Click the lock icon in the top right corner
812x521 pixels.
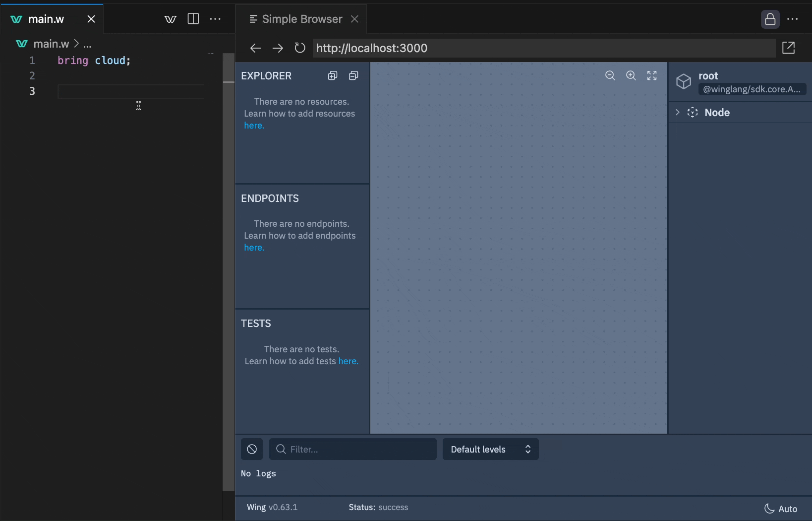pyautogui.click(x=770, y=19)
